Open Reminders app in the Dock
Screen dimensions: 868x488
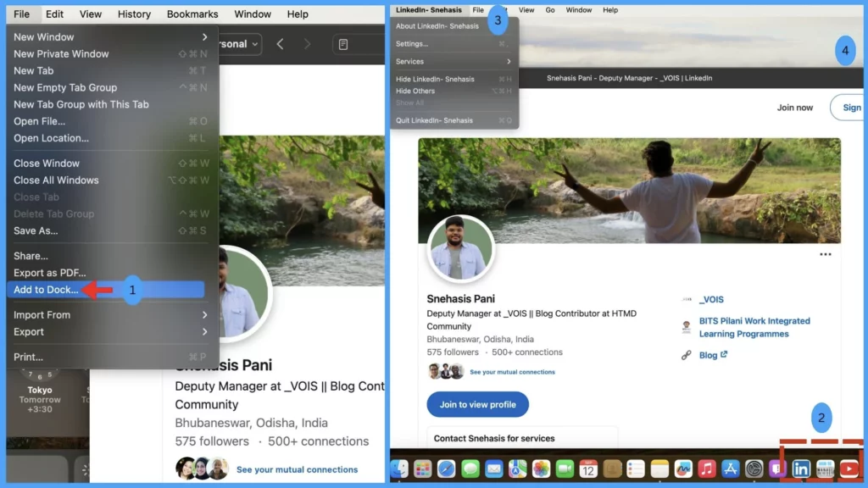click(636, 469)
